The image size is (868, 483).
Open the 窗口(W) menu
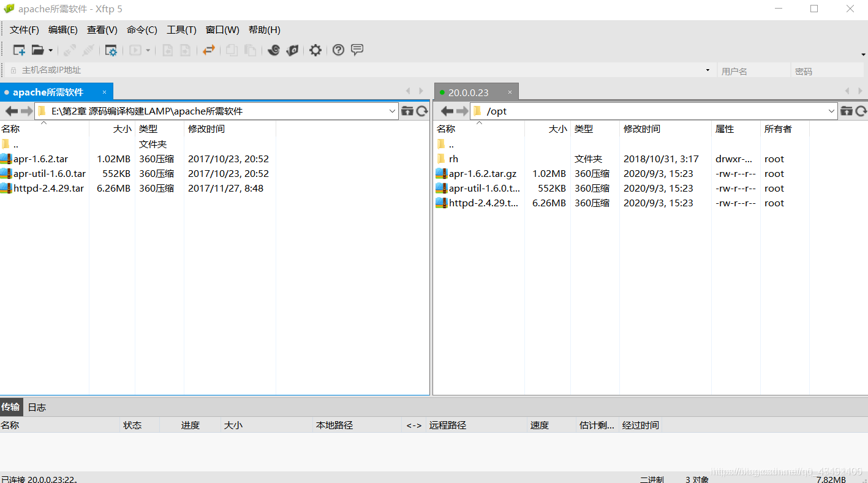[222, 30]
